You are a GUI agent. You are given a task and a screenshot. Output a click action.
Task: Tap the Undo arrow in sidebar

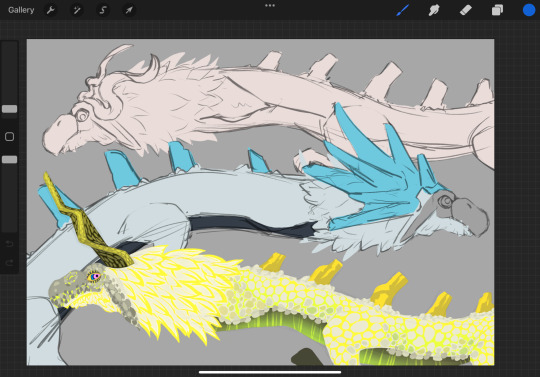[x=9, y=244]
